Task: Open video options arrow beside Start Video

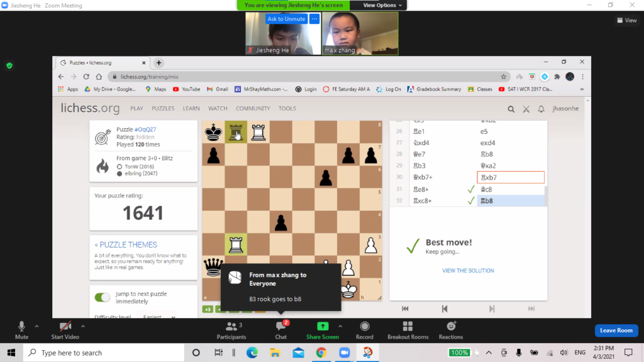Action: click(82, 326)
